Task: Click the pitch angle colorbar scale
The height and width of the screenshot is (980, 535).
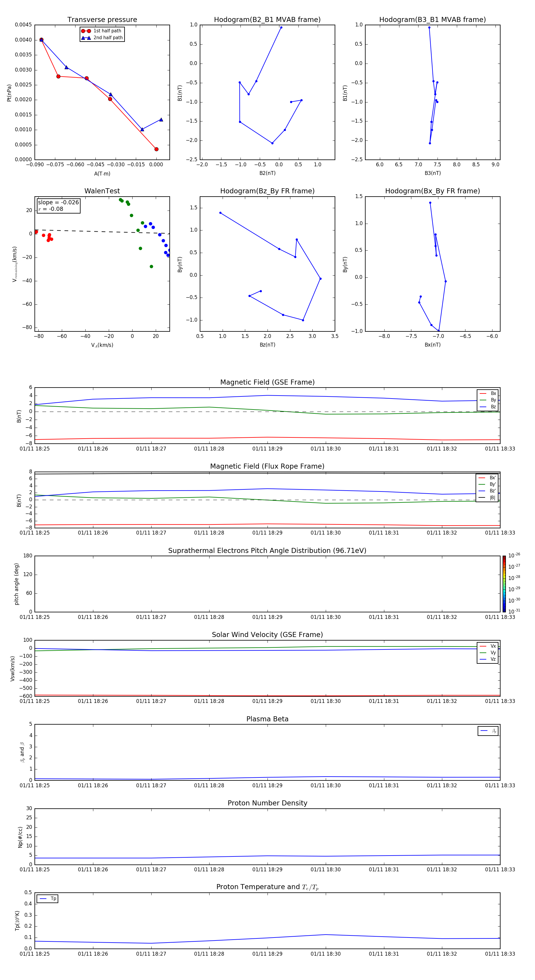Action: [504, 584]
